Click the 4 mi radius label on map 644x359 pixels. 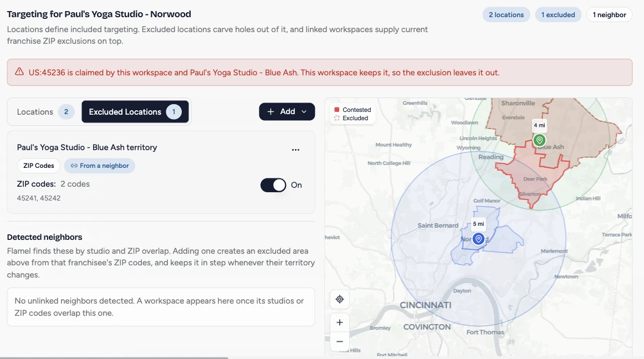539,125
